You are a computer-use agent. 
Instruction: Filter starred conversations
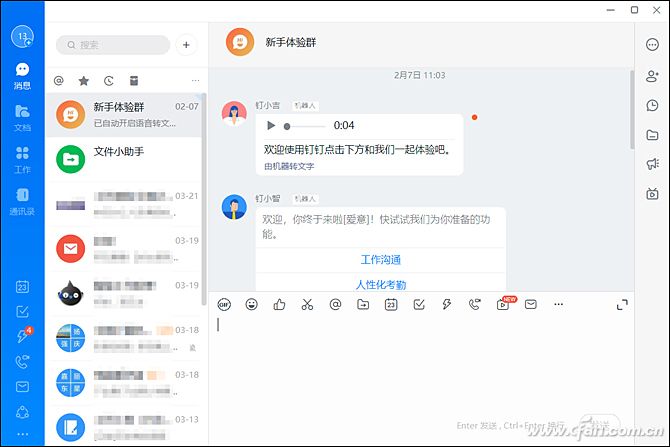[x=84, y=80]
